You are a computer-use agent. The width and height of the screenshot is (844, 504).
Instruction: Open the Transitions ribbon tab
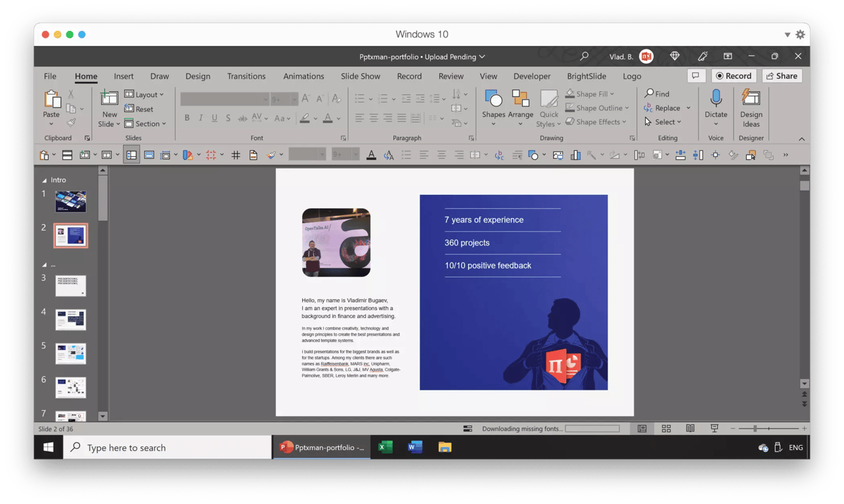pyautogui.click(x=246, y=76)
